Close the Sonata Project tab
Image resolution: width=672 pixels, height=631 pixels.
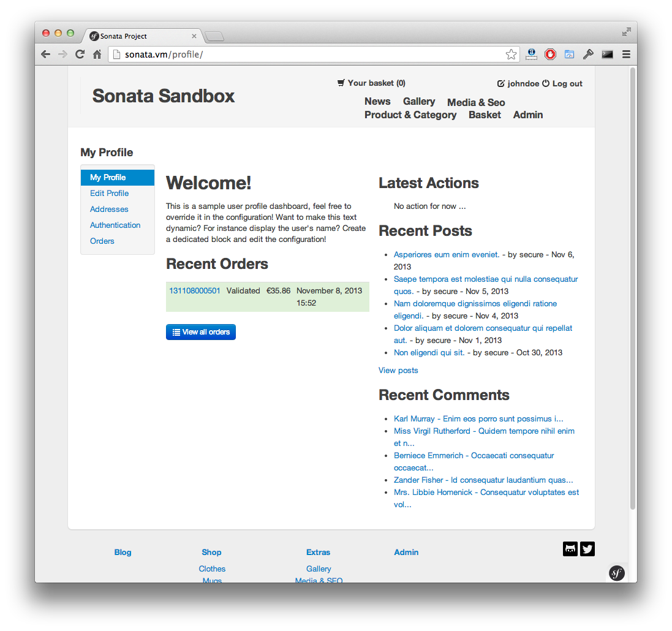(x=194, y=36)
